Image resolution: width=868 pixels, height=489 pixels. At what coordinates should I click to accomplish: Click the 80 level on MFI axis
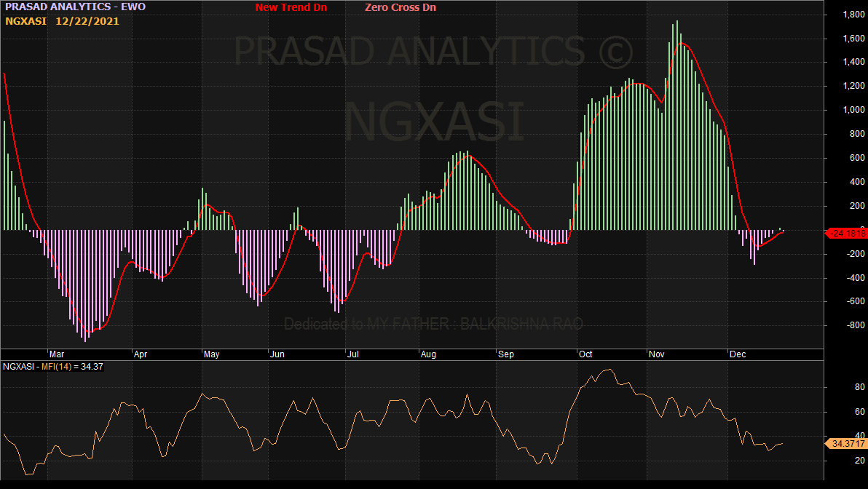coord(839,388)
